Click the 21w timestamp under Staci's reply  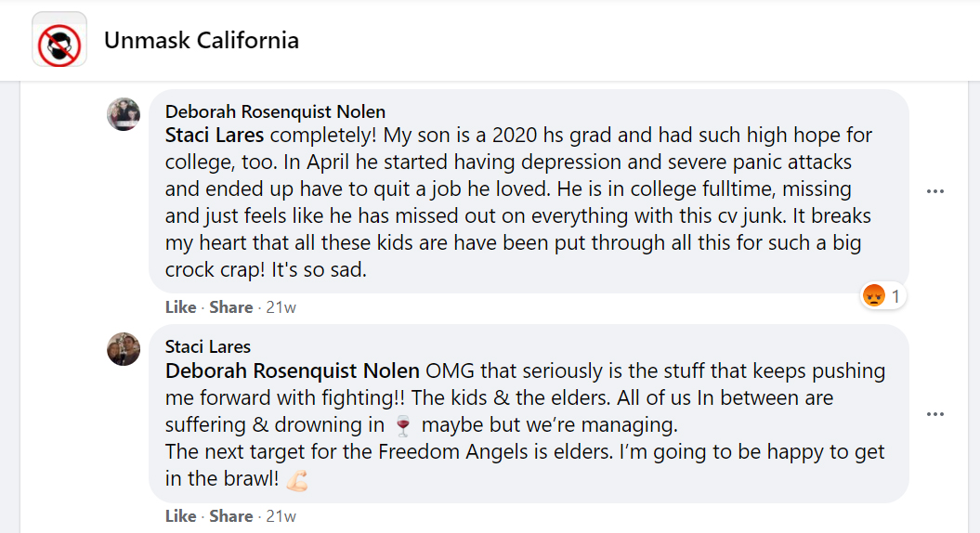pos(281,516)
